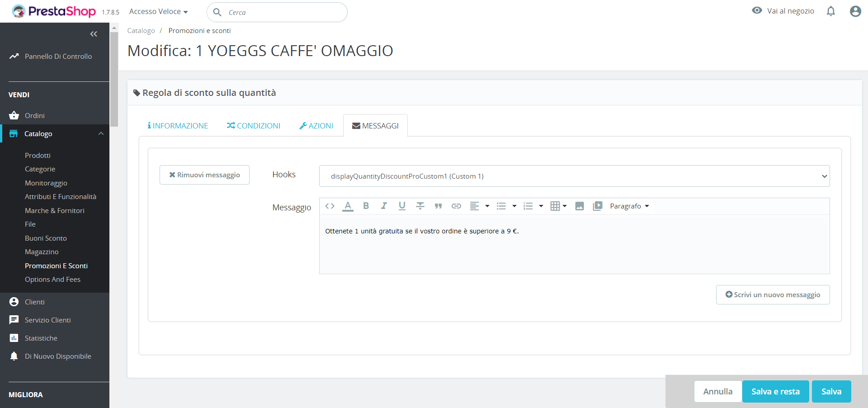Screen dimensions: 868x408
Task: Open the bullet list style dropdown arrow
Action: point(514,206)
